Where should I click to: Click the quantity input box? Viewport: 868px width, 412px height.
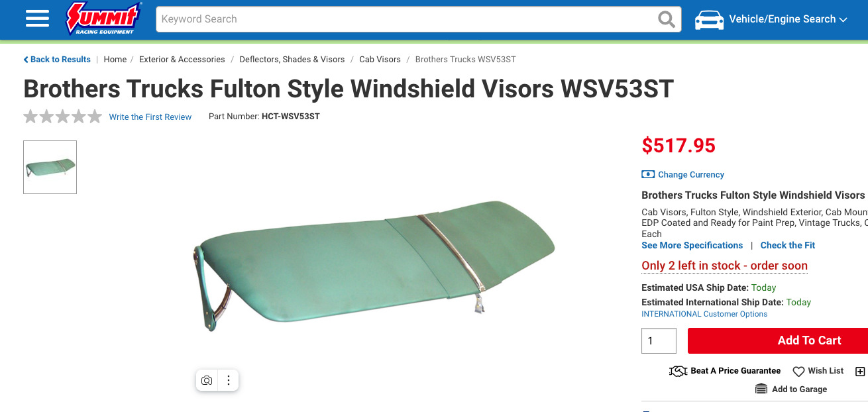(x=659, y=340)
